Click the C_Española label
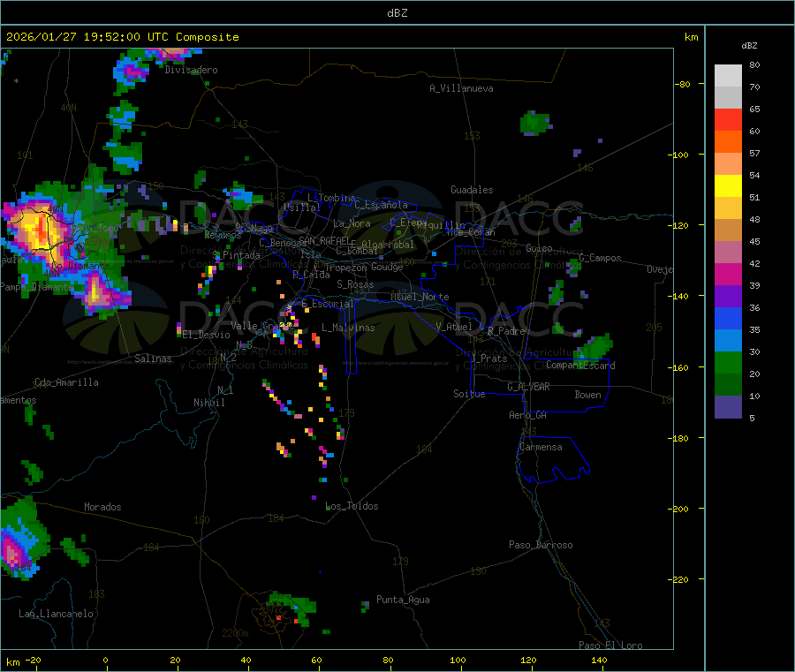 (x=382, y=205)
